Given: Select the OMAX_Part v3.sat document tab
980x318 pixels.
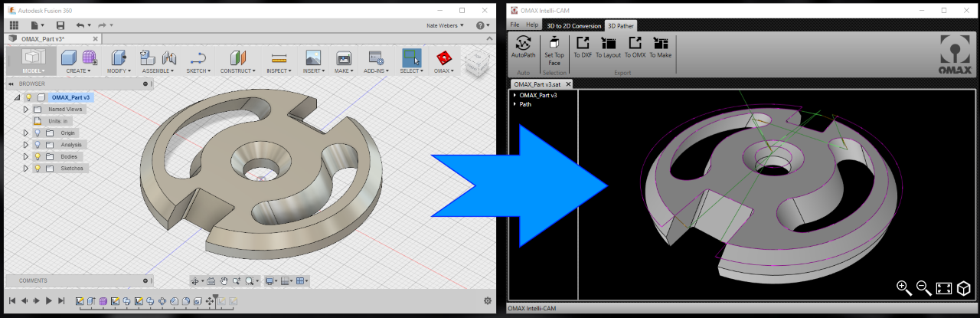Looking at the screenshot, I should (x=542, y=84).
